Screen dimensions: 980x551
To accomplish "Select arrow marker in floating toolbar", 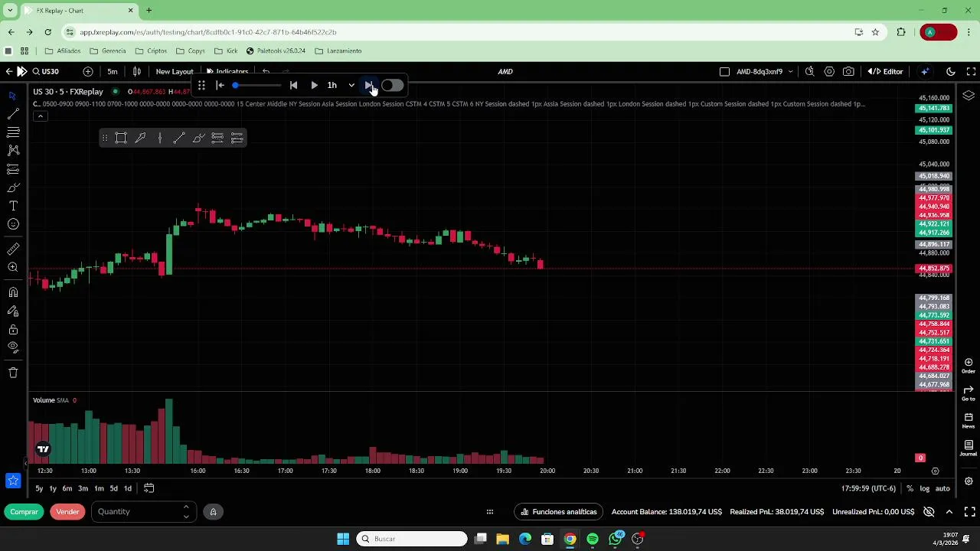I will (140, 139).
